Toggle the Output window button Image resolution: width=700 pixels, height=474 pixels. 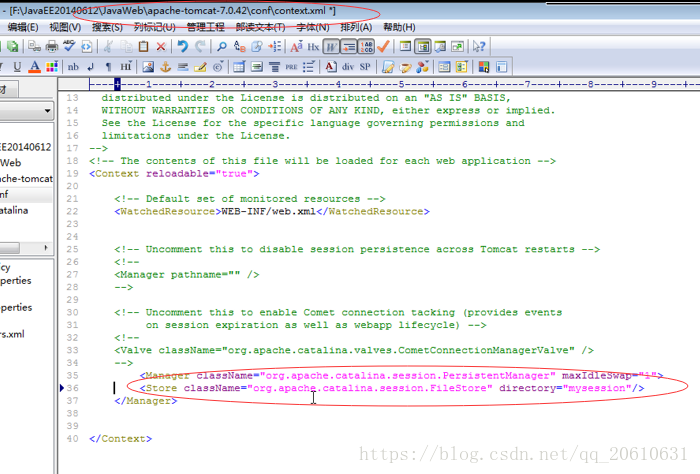coord(440,46)
